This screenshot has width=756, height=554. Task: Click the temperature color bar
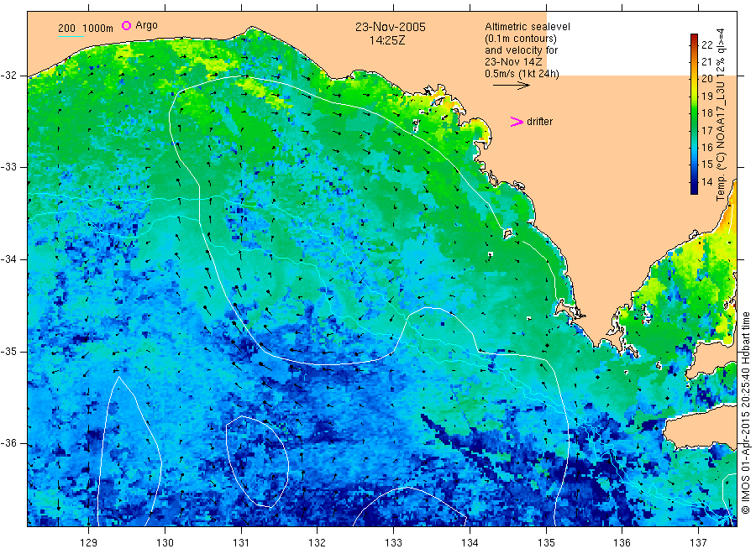click(x=694, y=114)
